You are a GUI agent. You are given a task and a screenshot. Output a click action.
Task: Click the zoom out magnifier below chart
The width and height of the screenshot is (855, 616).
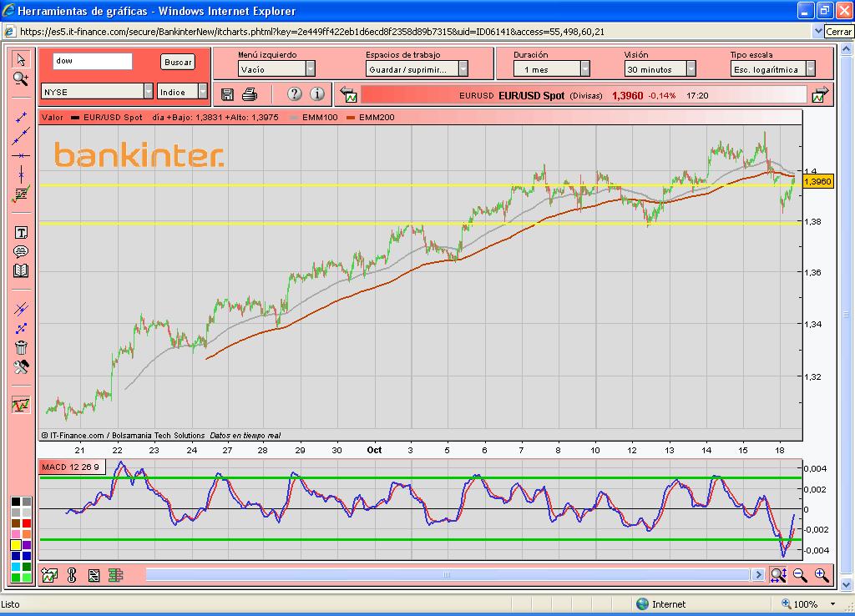tap(800, 574)
